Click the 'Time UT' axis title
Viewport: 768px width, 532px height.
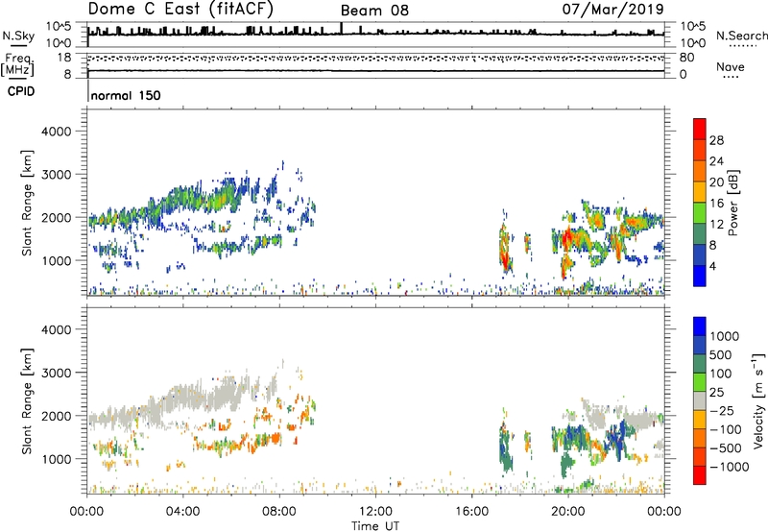375,526
